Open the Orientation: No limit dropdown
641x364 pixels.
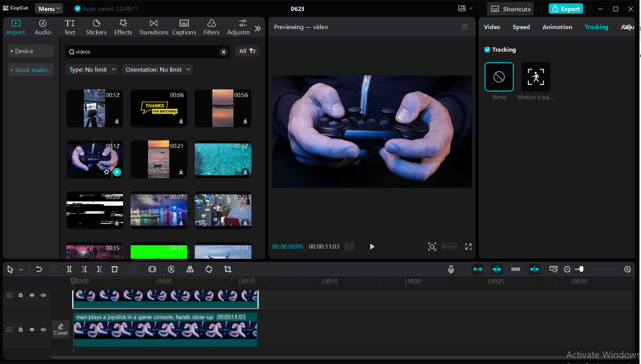[157, 69]
